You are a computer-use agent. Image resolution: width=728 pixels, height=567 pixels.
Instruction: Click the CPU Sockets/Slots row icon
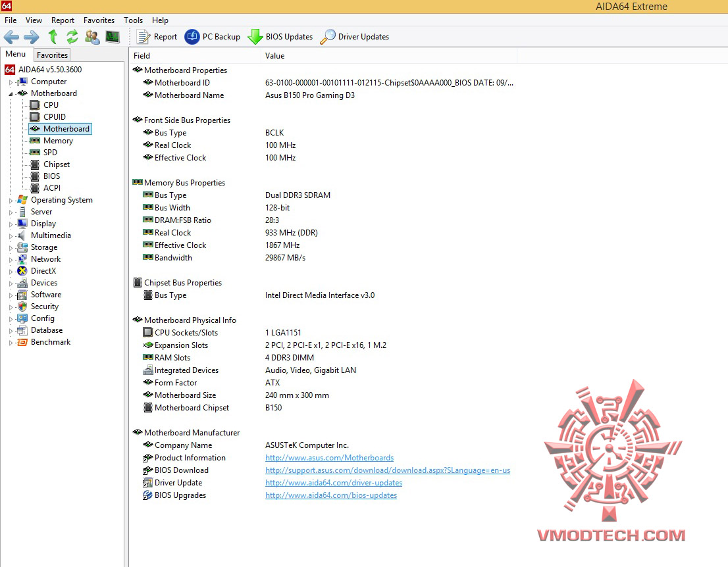147,332
